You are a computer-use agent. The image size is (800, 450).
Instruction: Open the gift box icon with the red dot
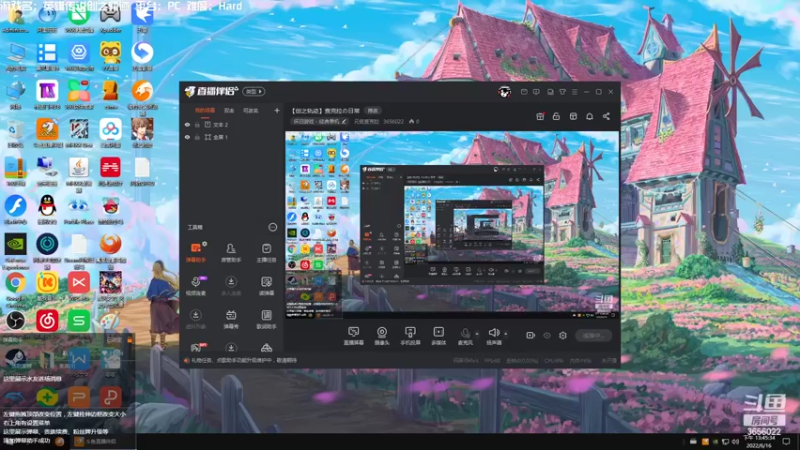coord(540,116)
